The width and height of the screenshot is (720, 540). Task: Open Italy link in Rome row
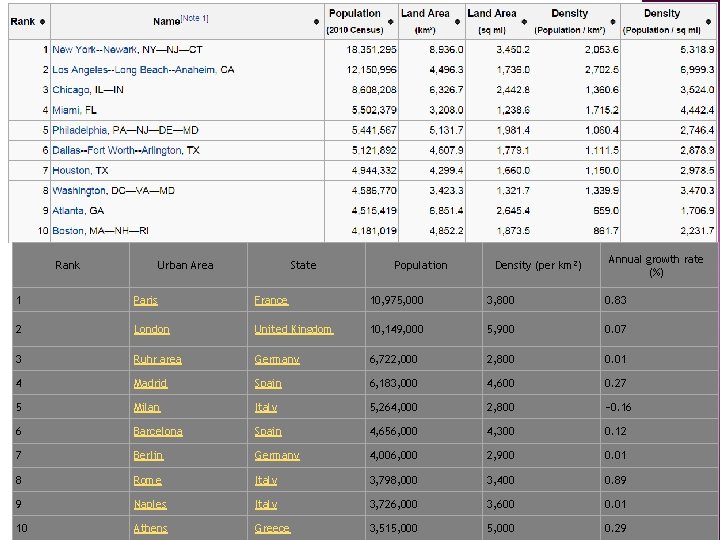point(266,480)
